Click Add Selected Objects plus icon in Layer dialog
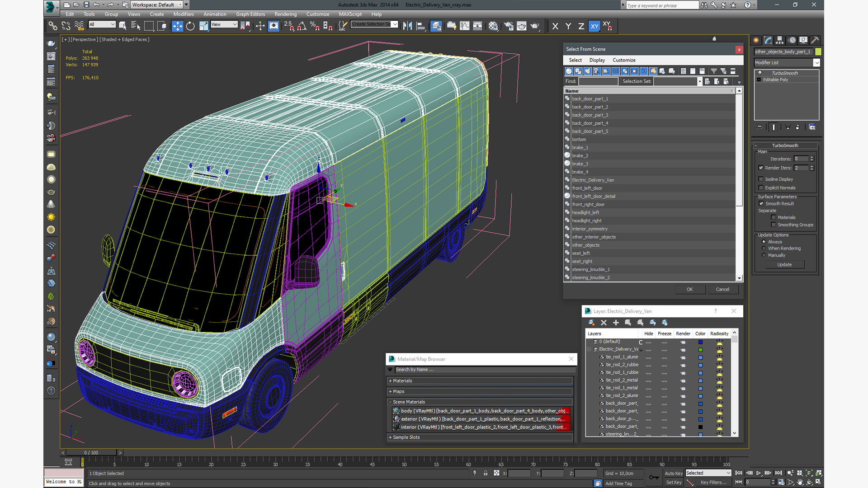Screen dimensions: 868x488 click(616, 323)
